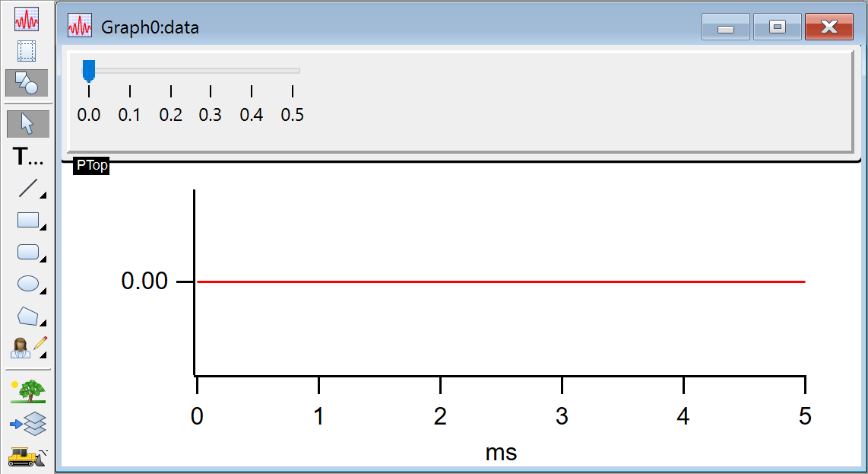Click the bulldozer mover tool
The width and height of the screenshot is (868, 474).
click(x=28, y=455)
